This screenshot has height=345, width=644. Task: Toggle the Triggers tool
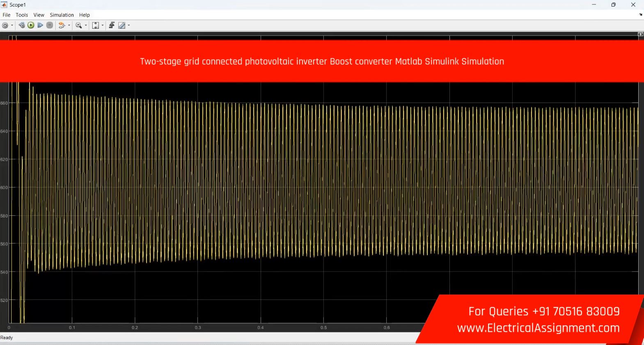pos(112,25)
